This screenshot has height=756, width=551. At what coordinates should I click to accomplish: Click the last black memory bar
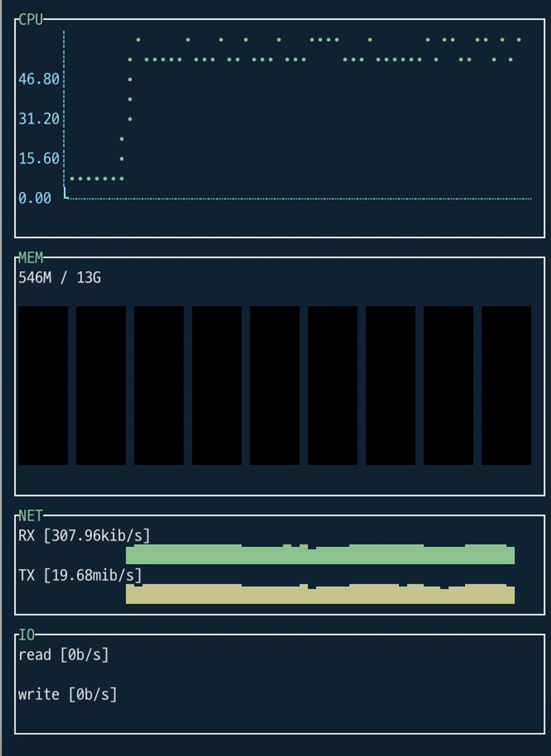pos(506,385)
